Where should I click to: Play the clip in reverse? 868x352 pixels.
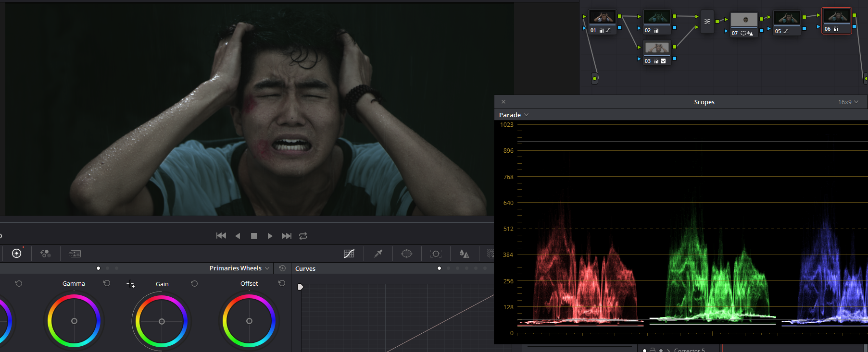238,236
